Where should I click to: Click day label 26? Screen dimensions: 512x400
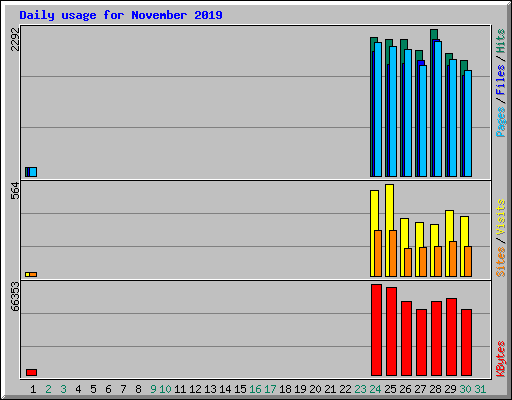(405, 389)
